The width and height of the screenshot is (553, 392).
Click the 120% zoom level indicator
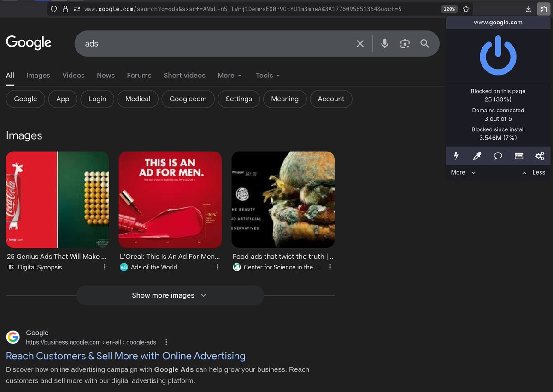click(x=448, y=9)
